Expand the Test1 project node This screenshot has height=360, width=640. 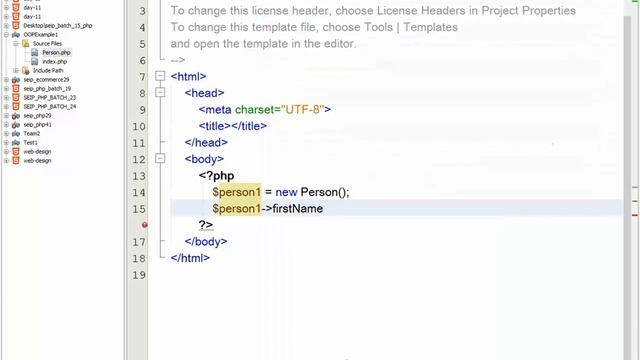pyautogui.click(x=7, y=142)
